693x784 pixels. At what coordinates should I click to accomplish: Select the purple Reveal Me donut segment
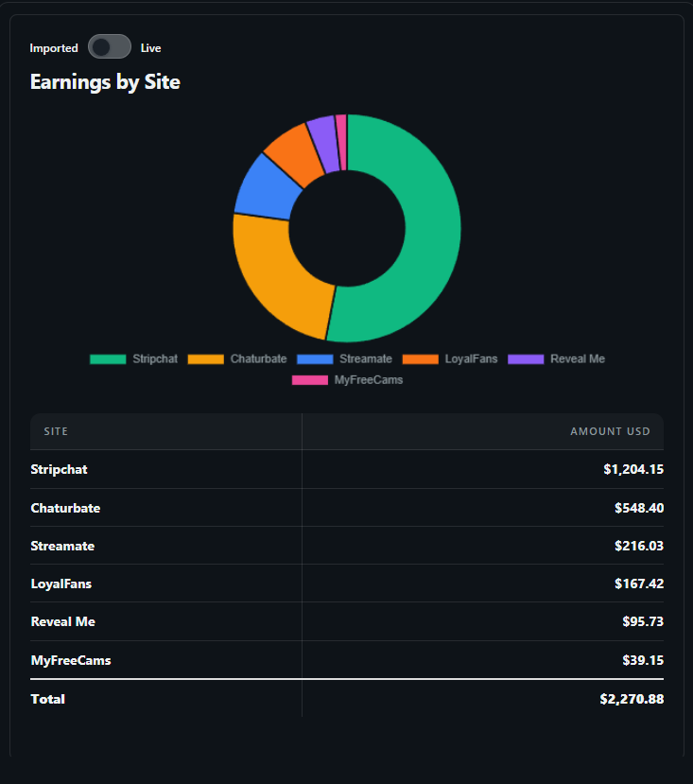coord(324,143)
